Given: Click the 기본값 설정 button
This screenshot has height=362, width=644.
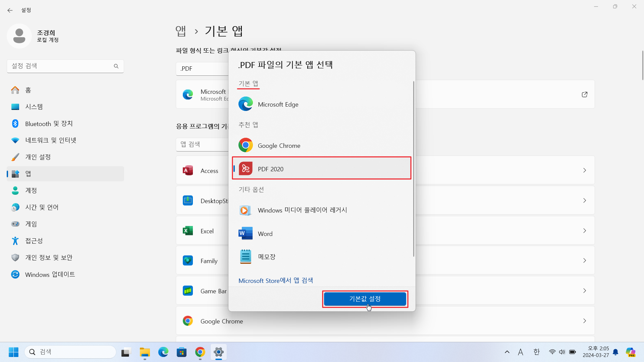Looking at the screenshot, I should pyautogui.click(x=365, y=299).
